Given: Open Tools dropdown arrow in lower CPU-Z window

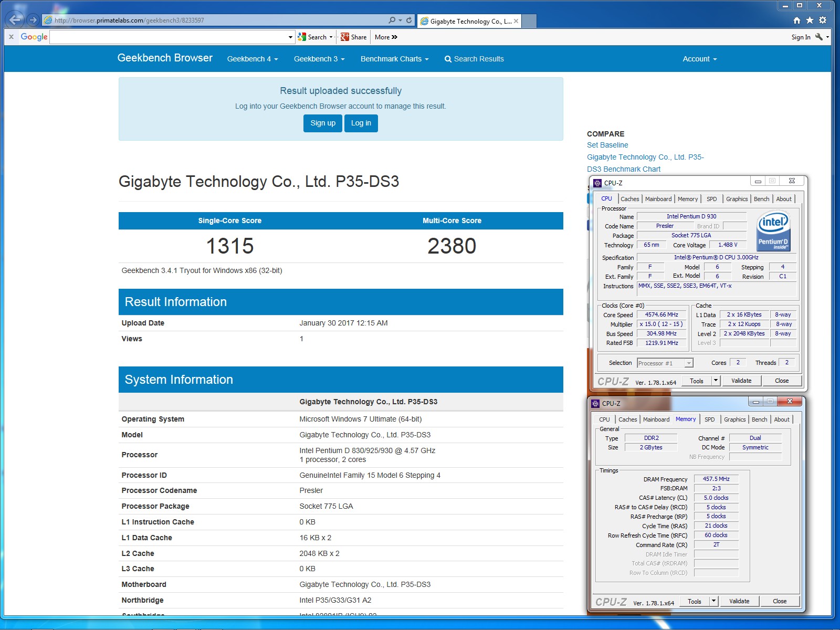Looking at the screenshot, I should [x=713, y=601].
